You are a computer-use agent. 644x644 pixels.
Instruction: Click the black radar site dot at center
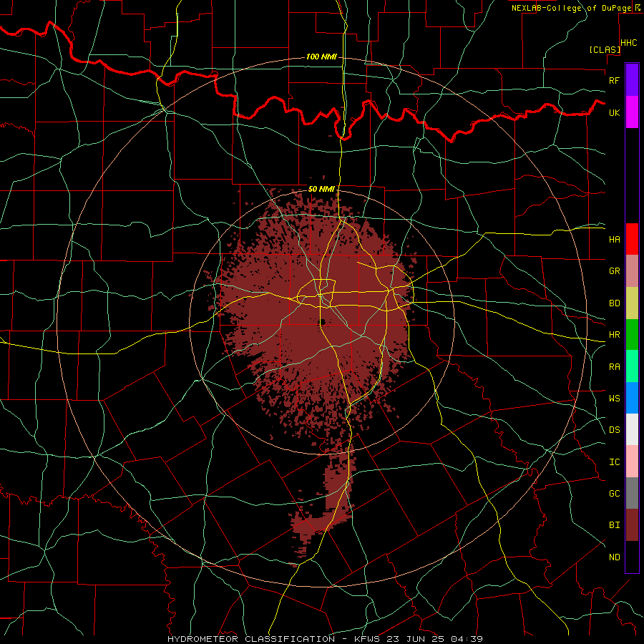click(323, 321)
